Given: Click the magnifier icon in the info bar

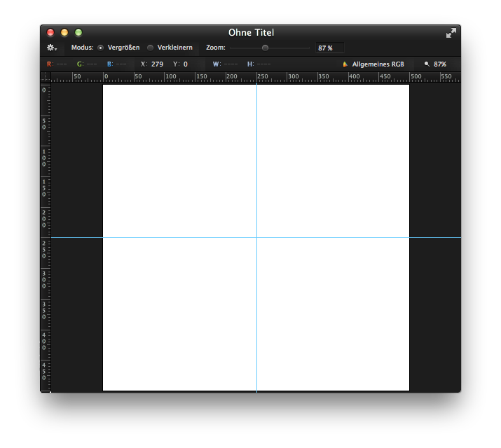Looking at the screenshot, I should 427,64.
